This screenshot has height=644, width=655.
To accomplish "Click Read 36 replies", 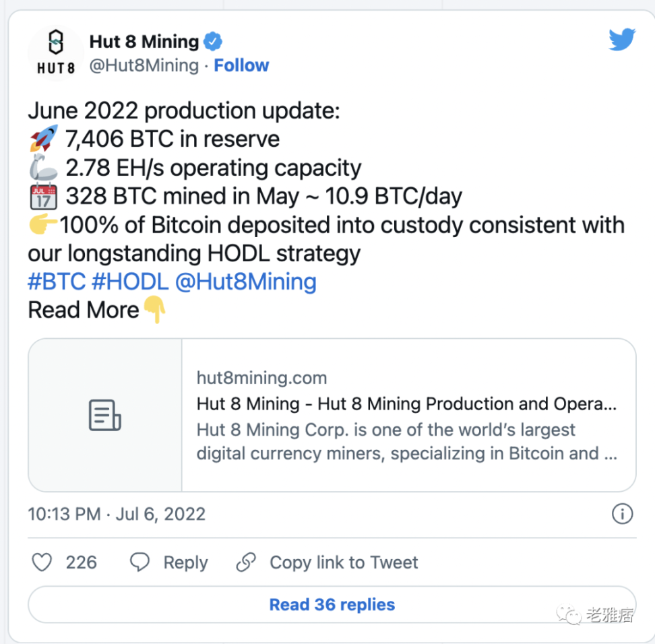I will (332, 604).
